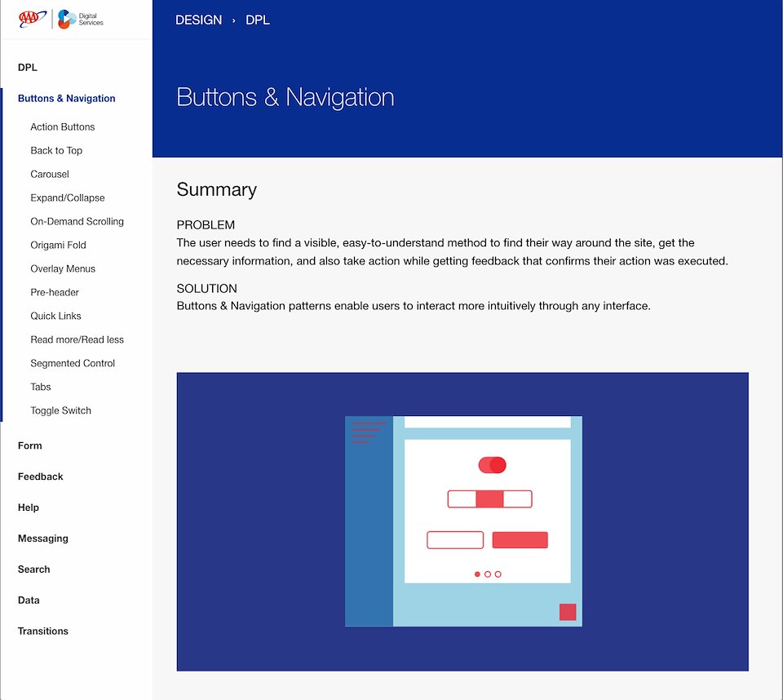
Task: Open Read more/Read less item
Action: coord(77,339)
